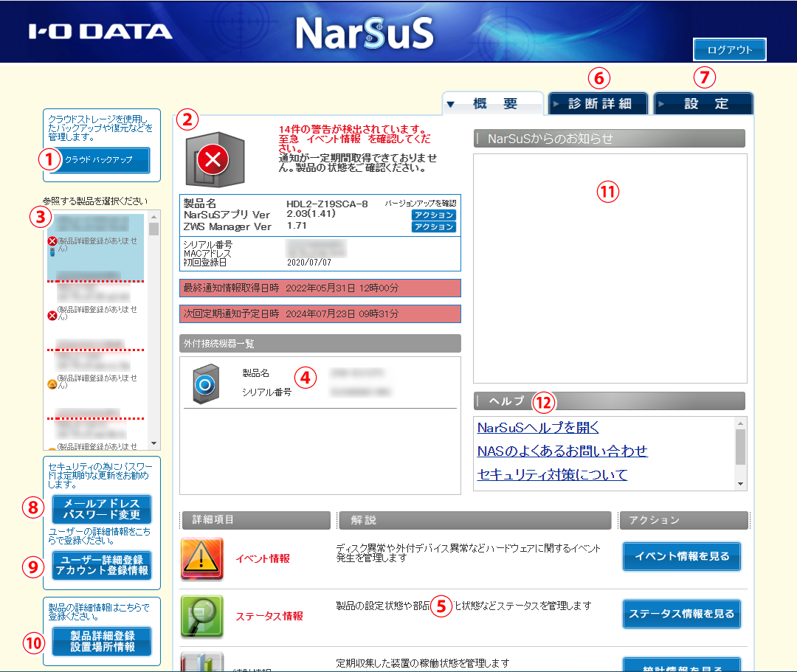Click the fully visible orange warning icon in product list

click(52, 384)
